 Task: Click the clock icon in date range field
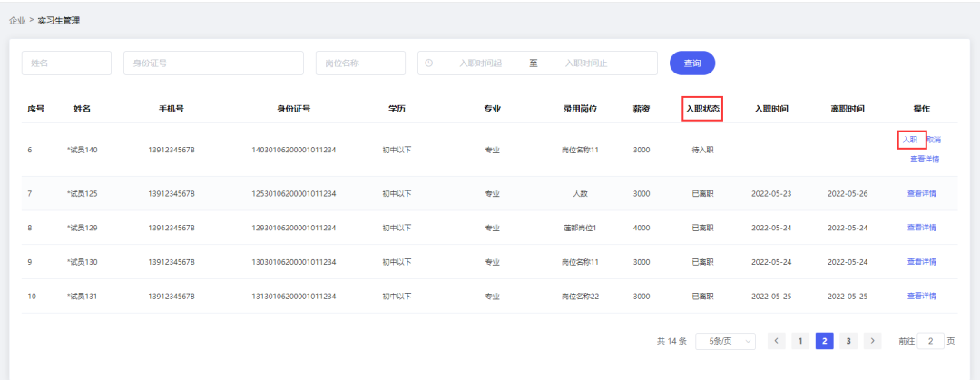(429, 63)
